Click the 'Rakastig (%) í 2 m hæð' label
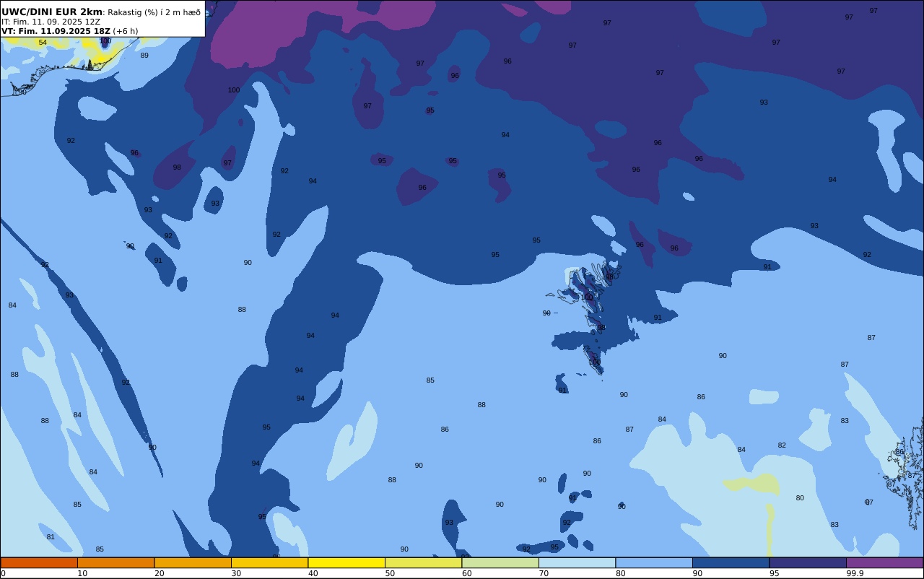 pos(154,12)
